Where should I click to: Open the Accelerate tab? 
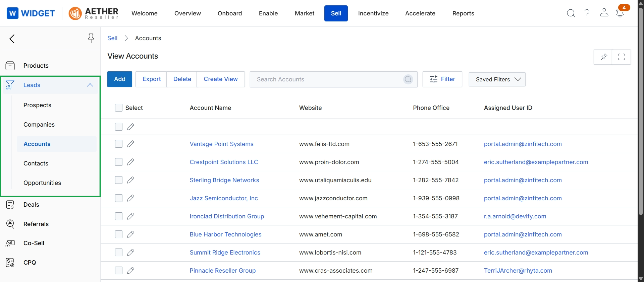[x=420, y=13]
